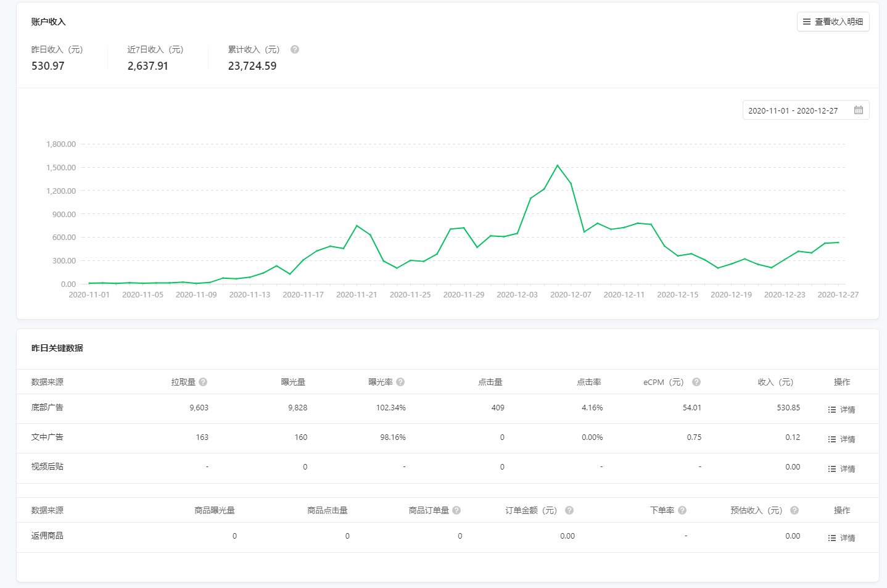Image resolution: width=887 pixels, height=588 pixels.
Task: Open calendar icon in date range picker
Action: (858, 110)
